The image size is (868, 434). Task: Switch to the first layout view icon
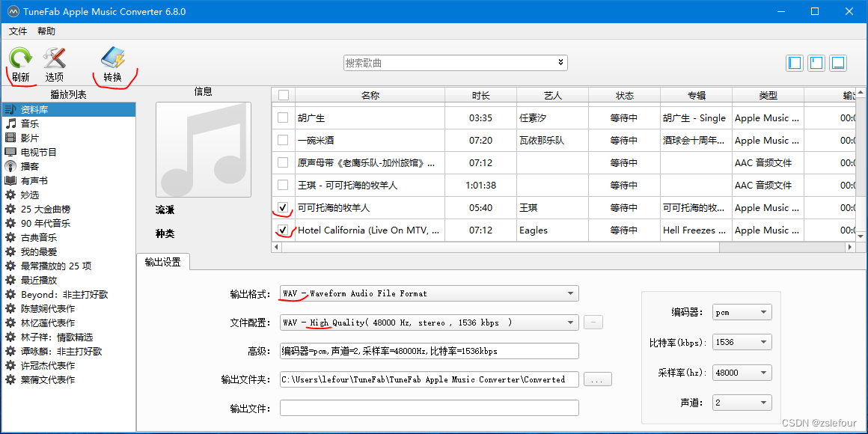(795, 63)
